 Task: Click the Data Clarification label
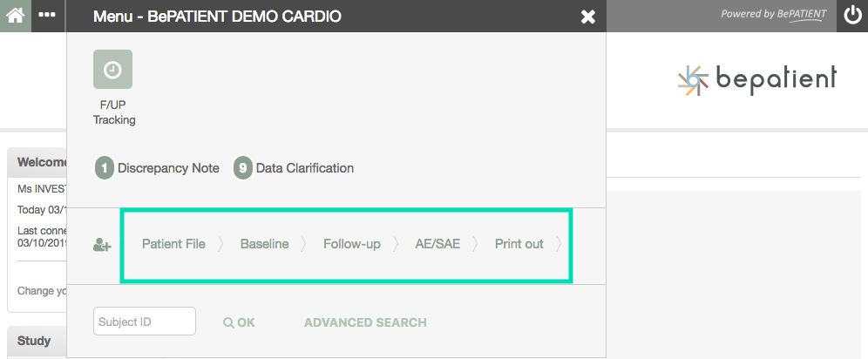(x=305, y=168)
